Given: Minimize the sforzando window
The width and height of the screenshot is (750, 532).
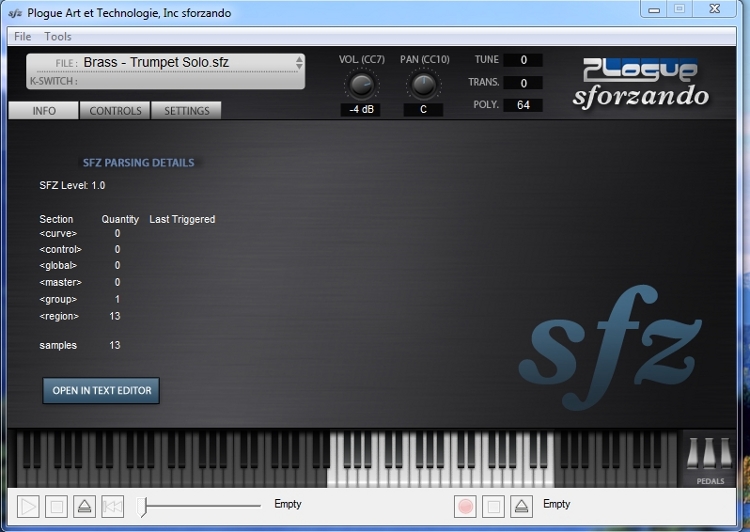Looking at the screenshot, I should [654, 9].
